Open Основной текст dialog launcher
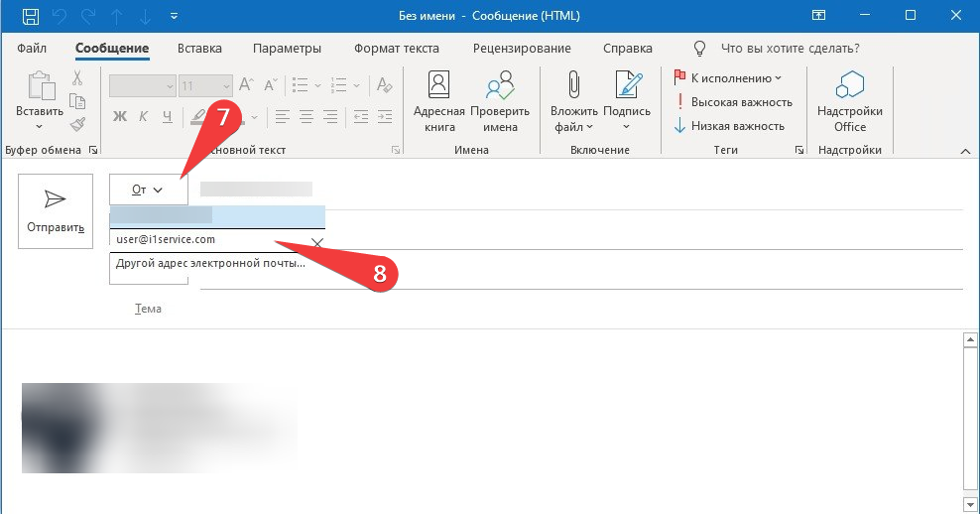 point(396,150)
